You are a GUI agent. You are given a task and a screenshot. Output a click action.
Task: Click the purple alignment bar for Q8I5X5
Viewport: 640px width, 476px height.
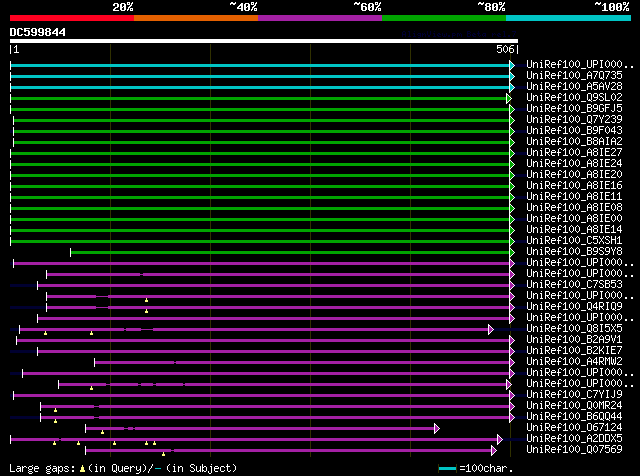(254, 329)
